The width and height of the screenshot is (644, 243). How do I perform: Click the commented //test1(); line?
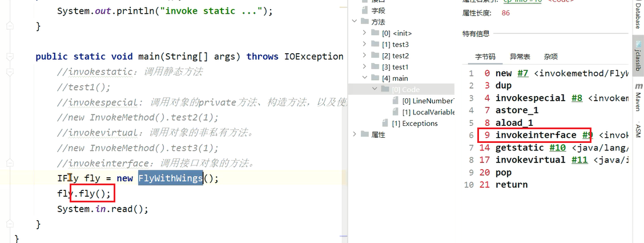pos(84,87)
